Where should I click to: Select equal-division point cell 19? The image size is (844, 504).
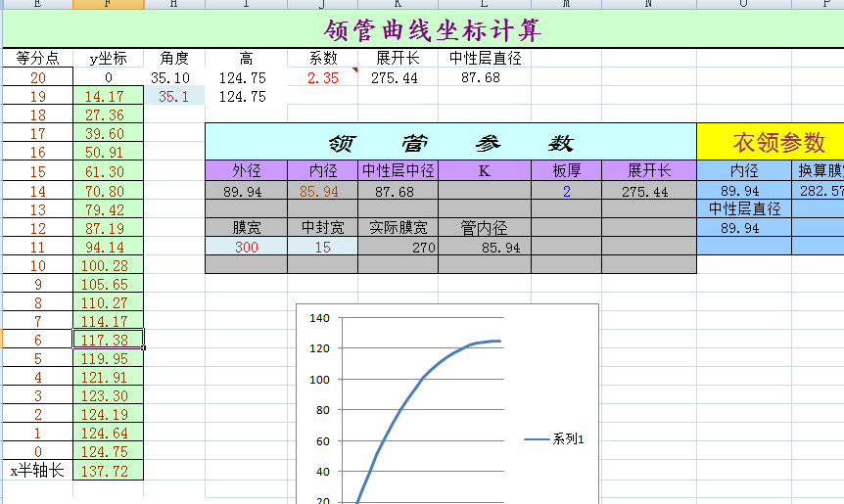[37, 96]
